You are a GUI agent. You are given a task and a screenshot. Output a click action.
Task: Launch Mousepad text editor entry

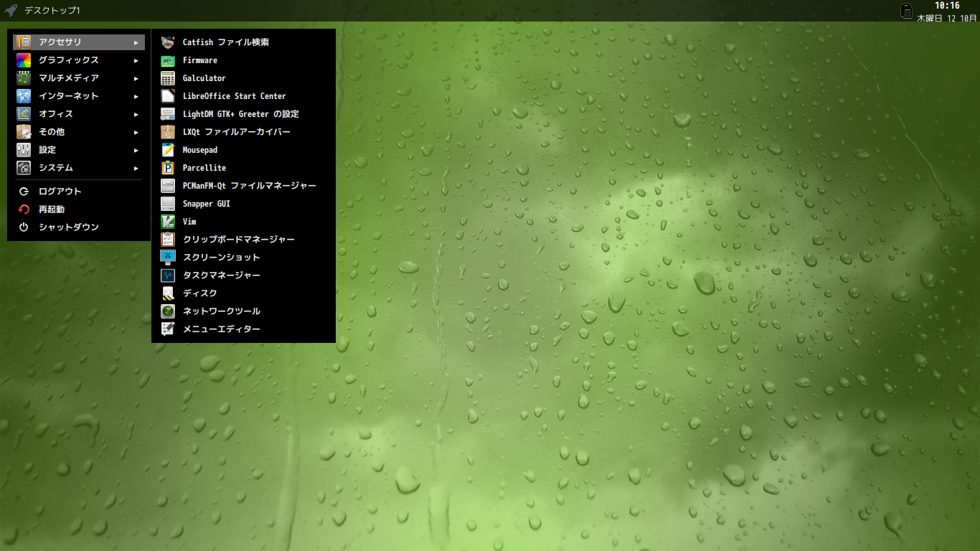point(243,150)
